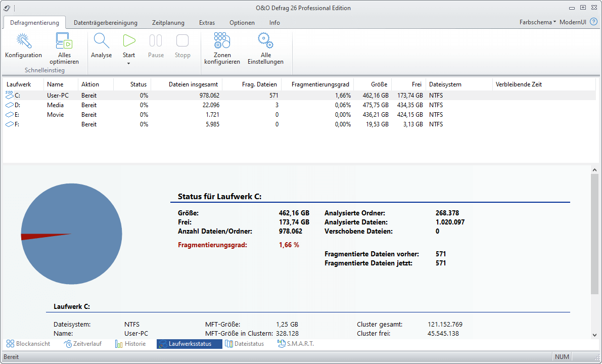The width and height of the screenshot is (602, 364).
Task: Sort by Aktion column header
Action: (x=96, y=84)
